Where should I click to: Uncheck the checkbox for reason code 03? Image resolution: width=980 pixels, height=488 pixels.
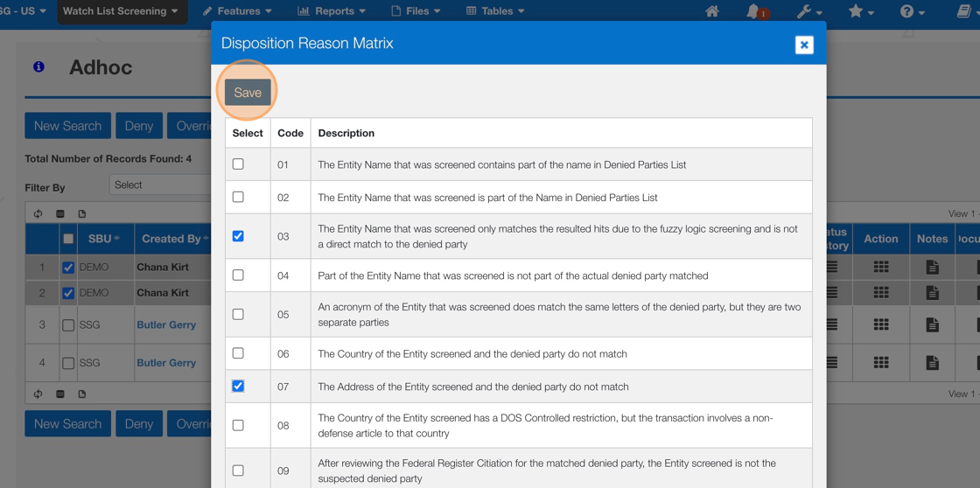(238, 236)
